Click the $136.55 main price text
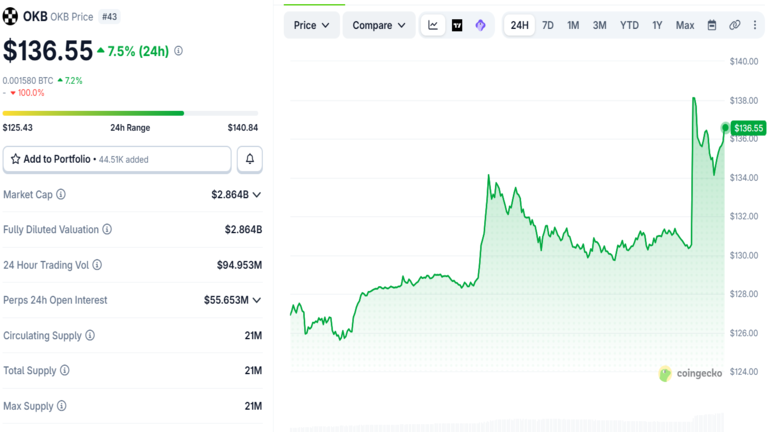The image size is (768, 432). [48, 51]
